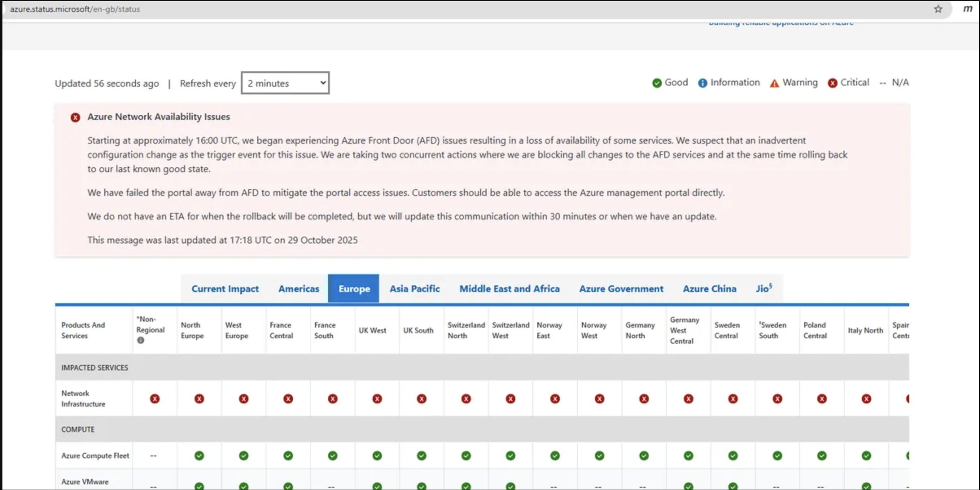Click Azure Compute Fleet good icon under Sweden Central

coord(733,455)
